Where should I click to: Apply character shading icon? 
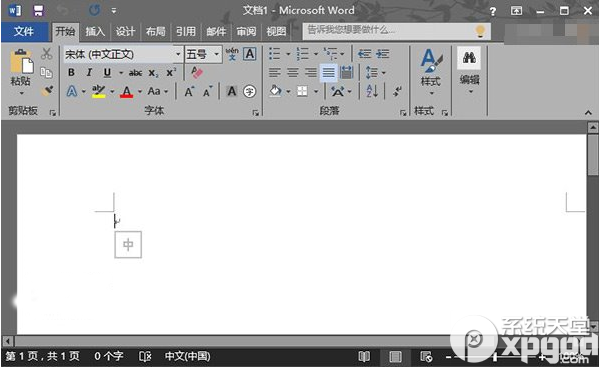[x=232, y=91]
